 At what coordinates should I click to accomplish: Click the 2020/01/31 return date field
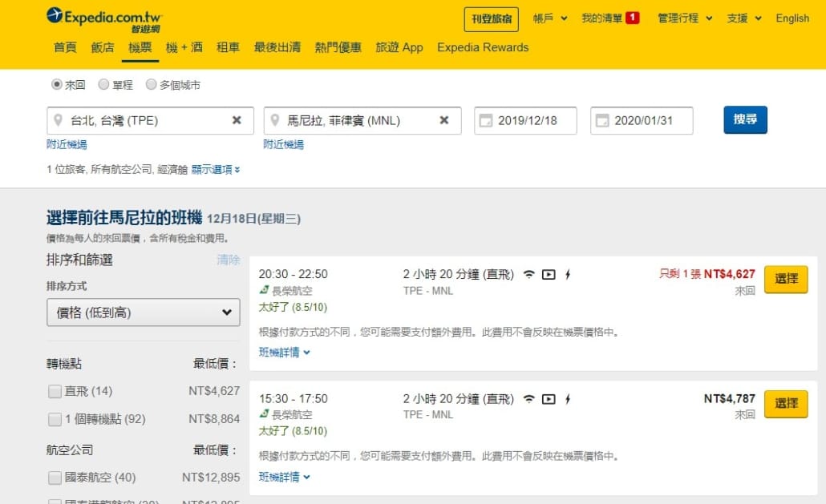[x=642, y=120]
